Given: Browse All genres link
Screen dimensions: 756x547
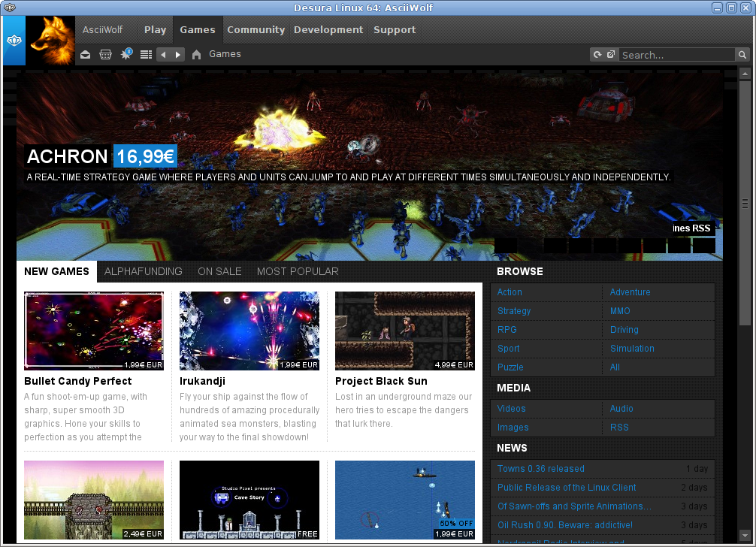Looking at the screenshot, I should pyautogui.click(x=615, y=367).
